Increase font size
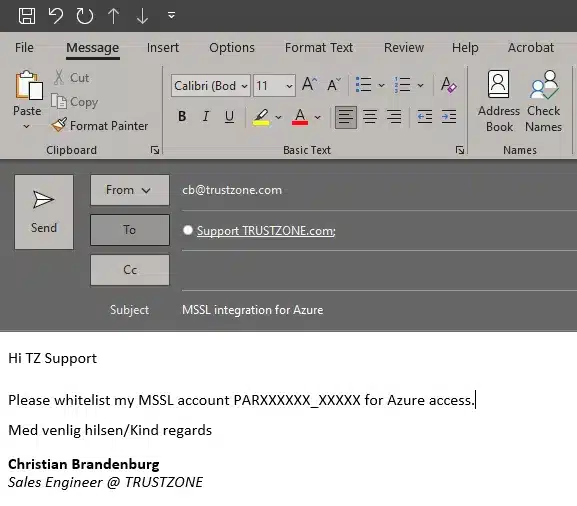The image size is (577, 506). click(x=309, y=84)
